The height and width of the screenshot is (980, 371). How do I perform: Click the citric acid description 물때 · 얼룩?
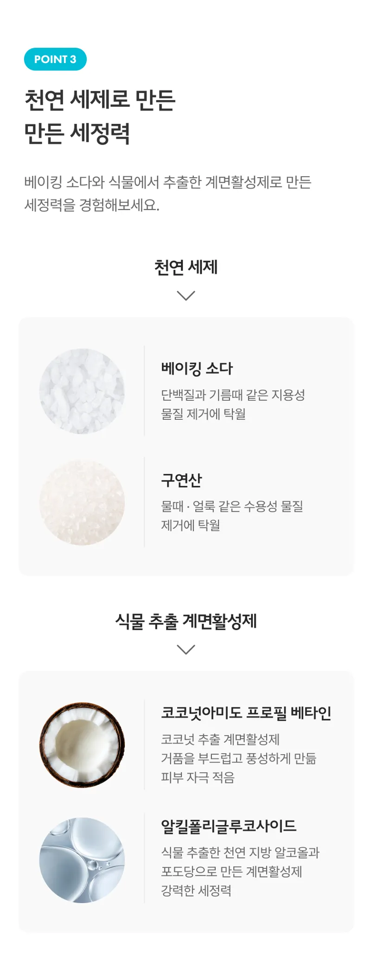(232, 515)
